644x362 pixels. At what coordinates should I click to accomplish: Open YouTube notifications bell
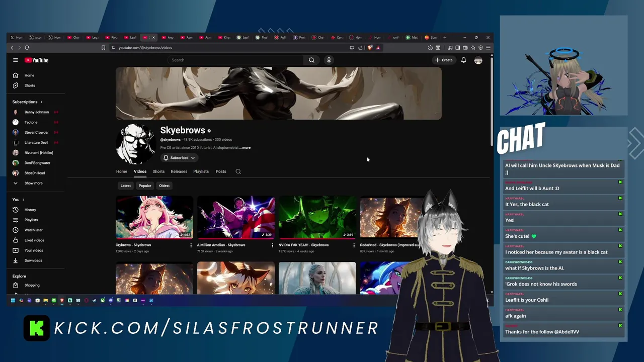[463, 60]
